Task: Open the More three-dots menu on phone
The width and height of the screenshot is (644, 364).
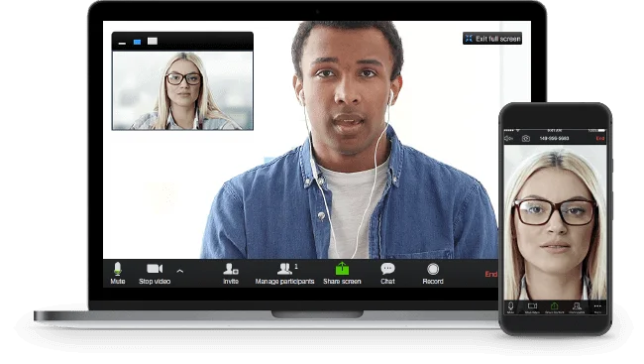Action: [597, 307]
